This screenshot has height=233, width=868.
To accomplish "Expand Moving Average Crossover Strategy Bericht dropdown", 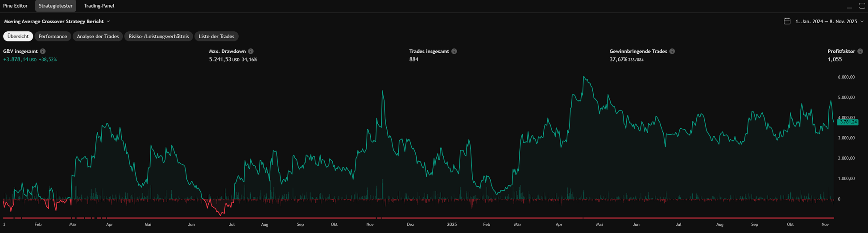I will (x=108, y=21).
